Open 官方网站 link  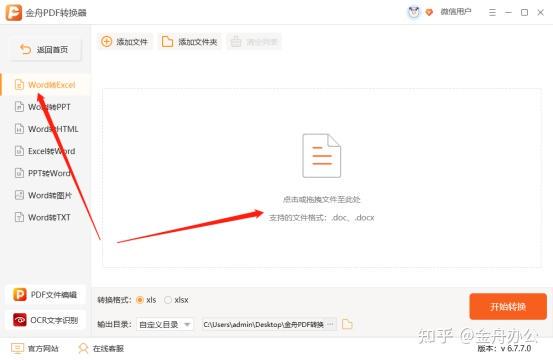tap(35, 348)
